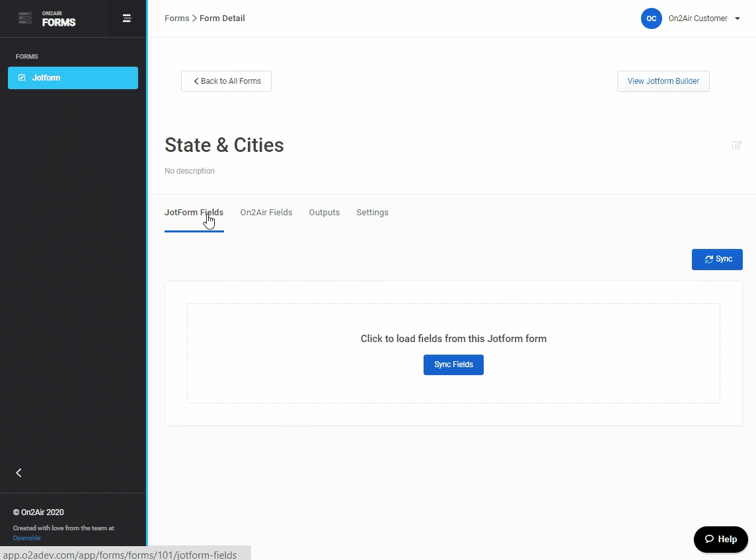Open the View Jotform Builder button
The image size is (756, 560).
663,81
